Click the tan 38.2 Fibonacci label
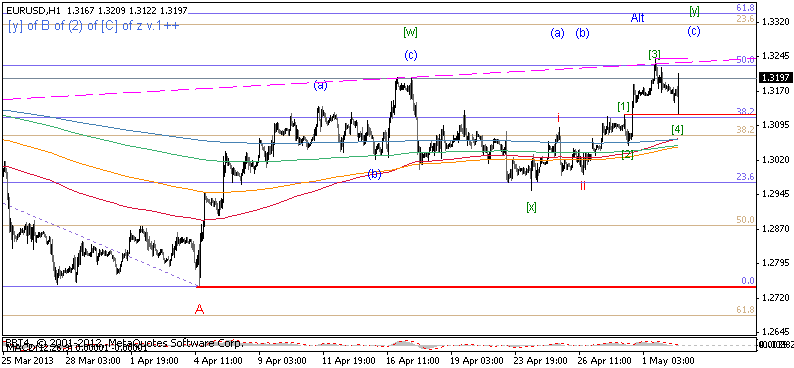The width and height of the screenshot is (794, 368). pyautogui.click(x=745, y=130)
